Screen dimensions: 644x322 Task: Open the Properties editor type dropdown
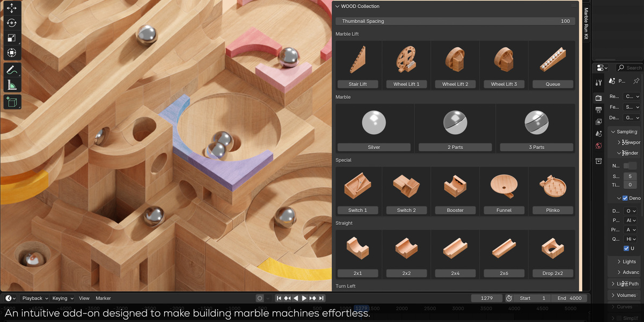602,68
